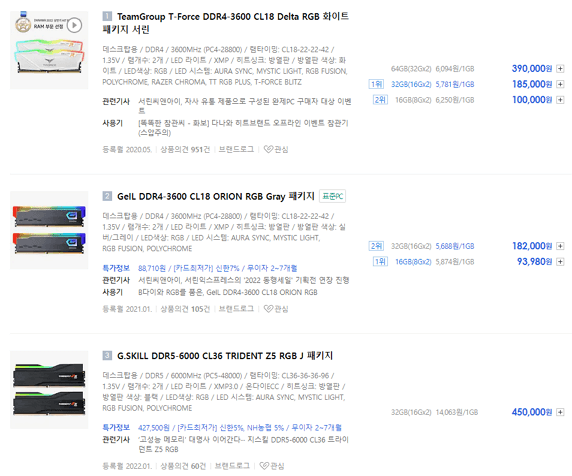Viewport: 572px width, 476px height.
Task: Open TeamGroup 관련기사 article about 서린씨앤아이 완제PC event
Action: (244, 106)
